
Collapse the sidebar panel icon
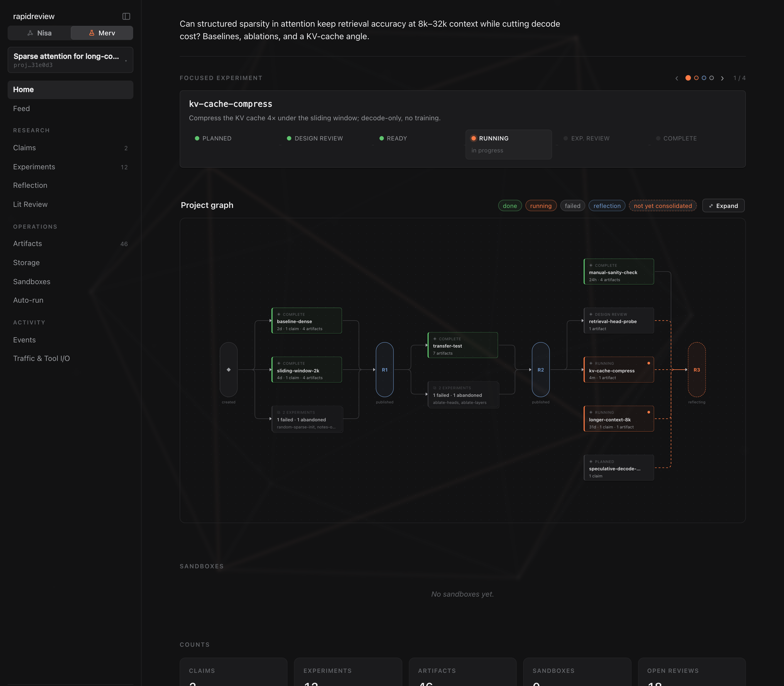[x=126, y=16]
